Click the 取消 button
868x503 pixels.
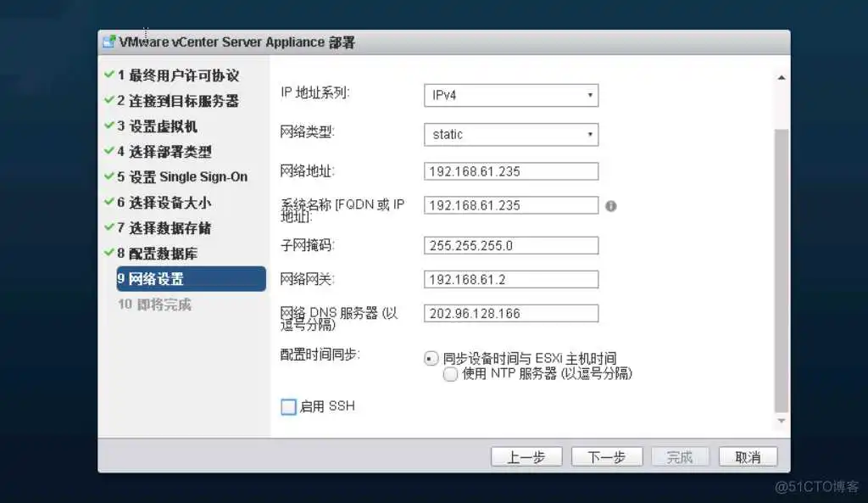[748, 457]
